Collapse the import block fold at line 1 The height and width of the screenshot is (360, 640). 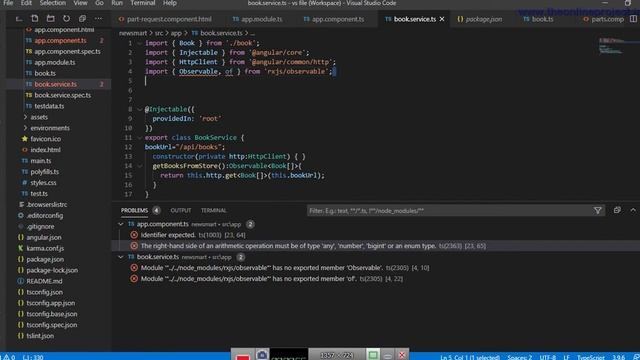coord(140,43)
